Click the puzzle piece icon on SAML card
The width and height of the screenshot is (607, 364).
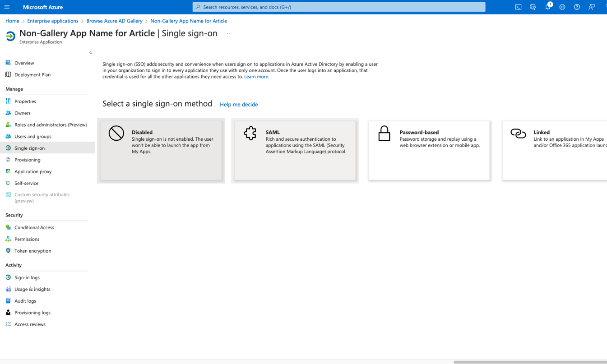coord(250,133)
